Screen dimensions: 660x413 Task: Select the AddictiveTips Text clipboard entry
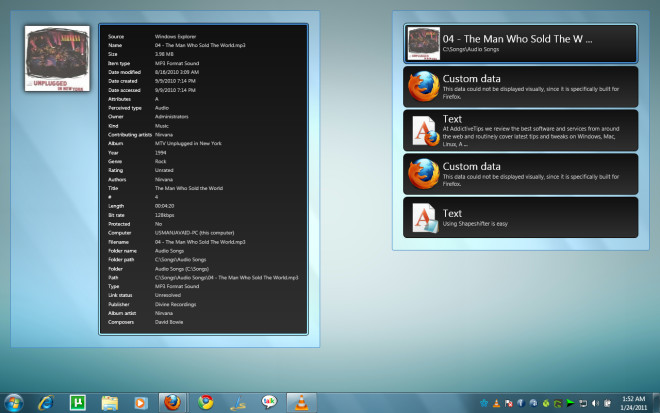tap(520, 131)
